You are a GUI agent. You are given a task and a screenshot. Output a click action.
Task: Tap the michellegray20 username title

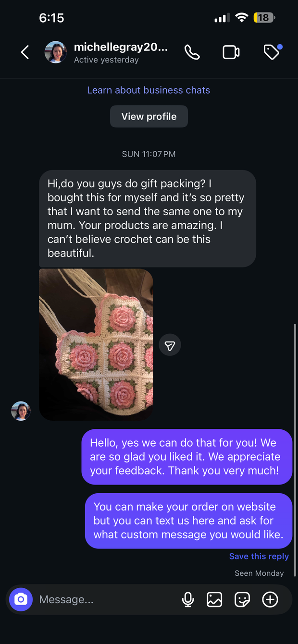click(121, 47)
